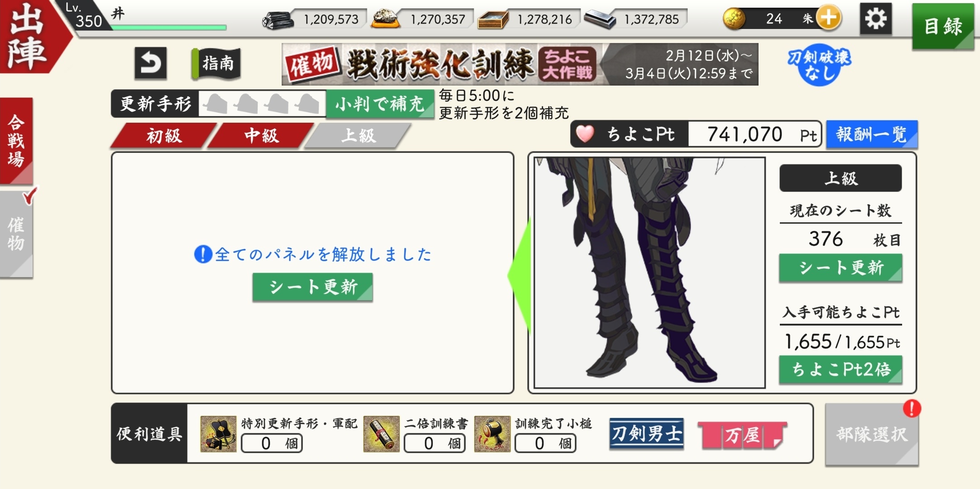Screen dimensions: 980x489
Task: Click the level experience progress bar
Action: tap(168, 28)
